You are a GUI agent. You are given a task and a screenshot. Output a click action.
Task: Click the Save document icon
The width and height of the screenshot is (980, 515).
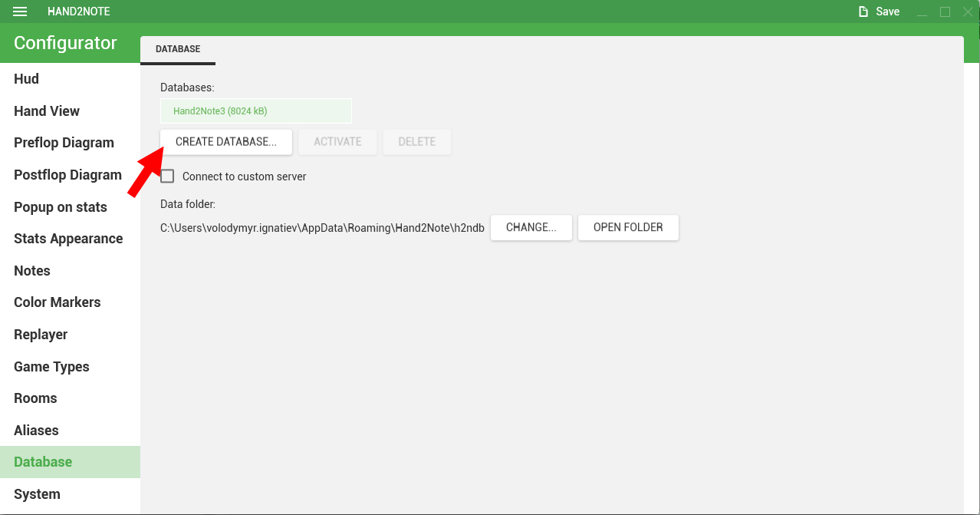[863, 12]
